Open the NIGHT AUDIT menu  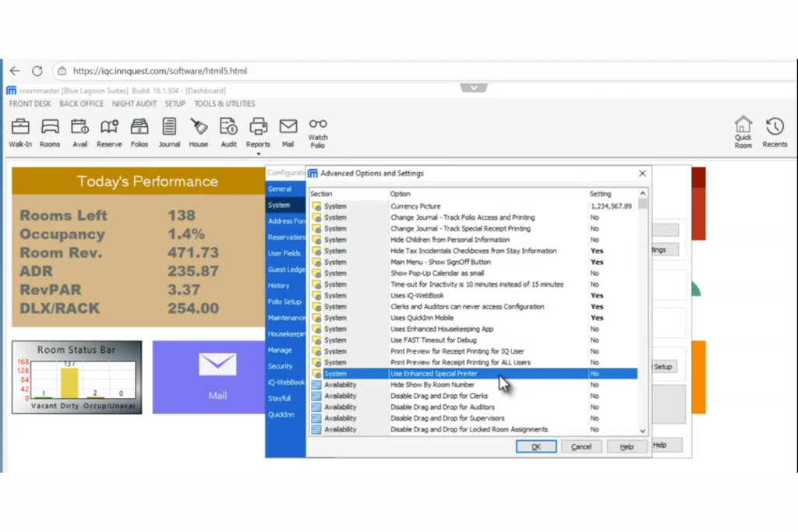click(x=134, y=104)
